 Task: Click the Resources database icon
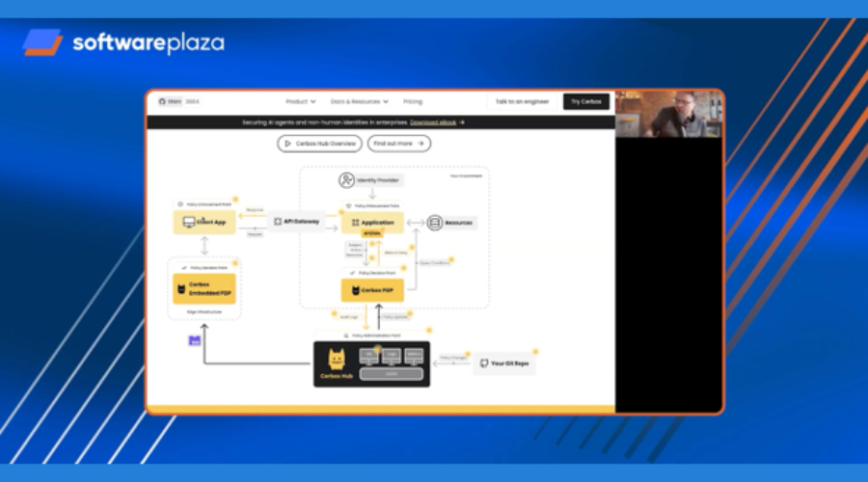pyautogui.click(x=435, y=223)
